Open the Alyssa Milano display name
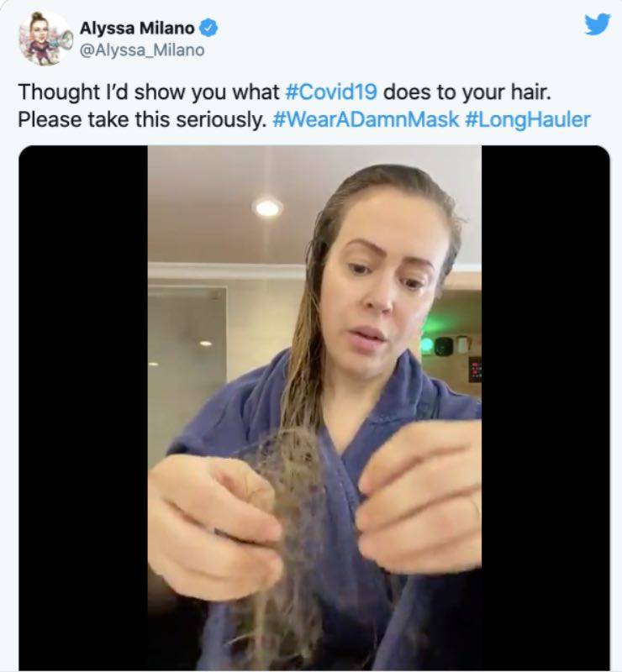The width and height of the screenshot is (622, 672). [137, 29]
